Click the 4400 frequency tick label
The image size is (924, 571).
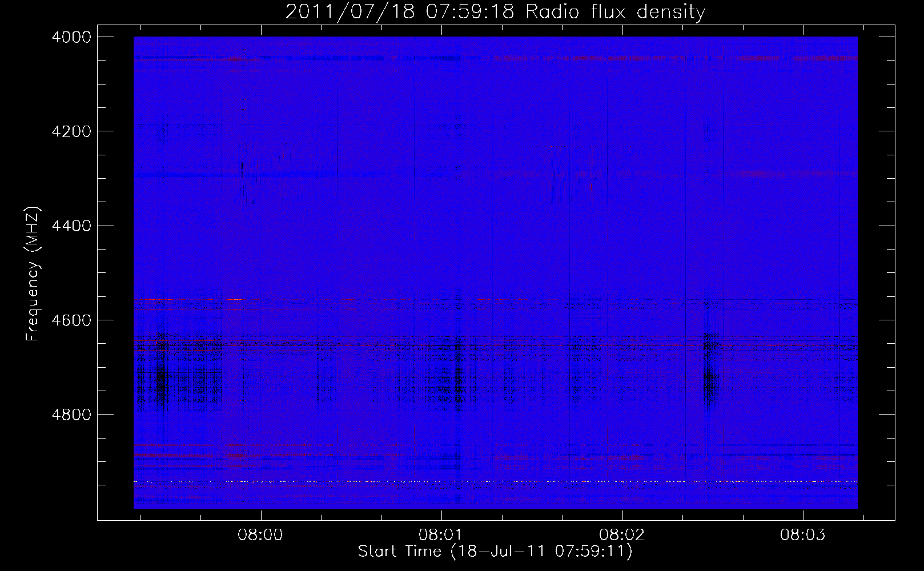(71, 226)
